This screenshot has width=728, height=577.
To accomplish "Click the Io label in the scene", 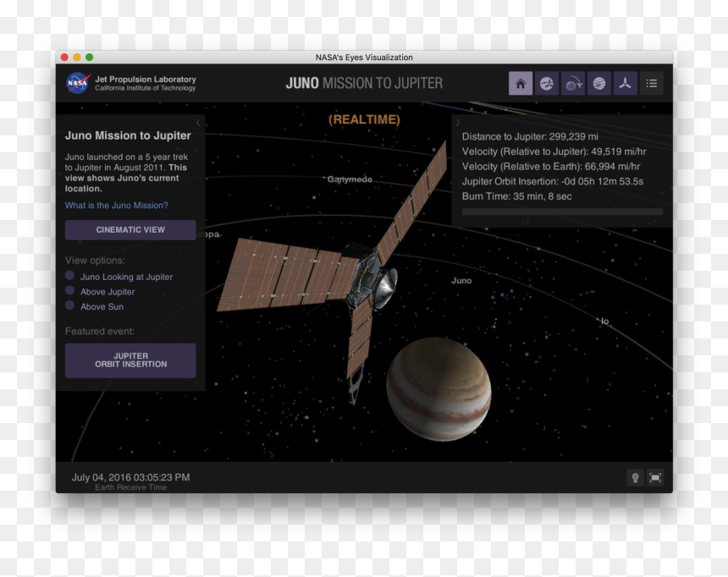I will (x=605, y=321).
